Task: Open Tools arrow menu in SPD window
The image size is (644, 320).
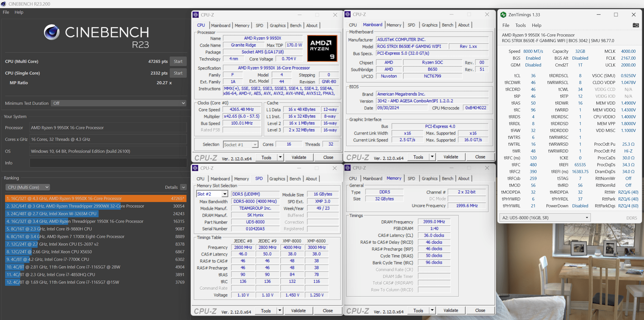Action: click(x=280, y=311)
